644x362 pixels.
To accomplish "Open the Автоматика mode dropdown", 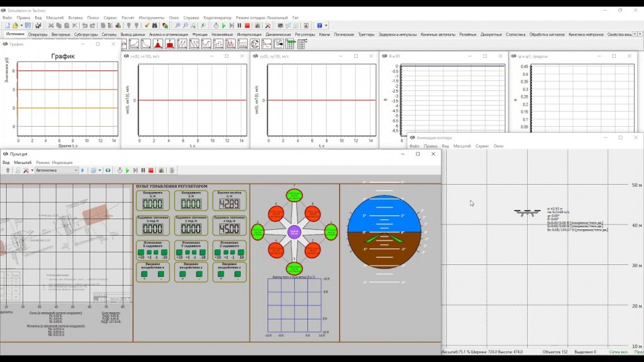I will (x=76, y=171).
